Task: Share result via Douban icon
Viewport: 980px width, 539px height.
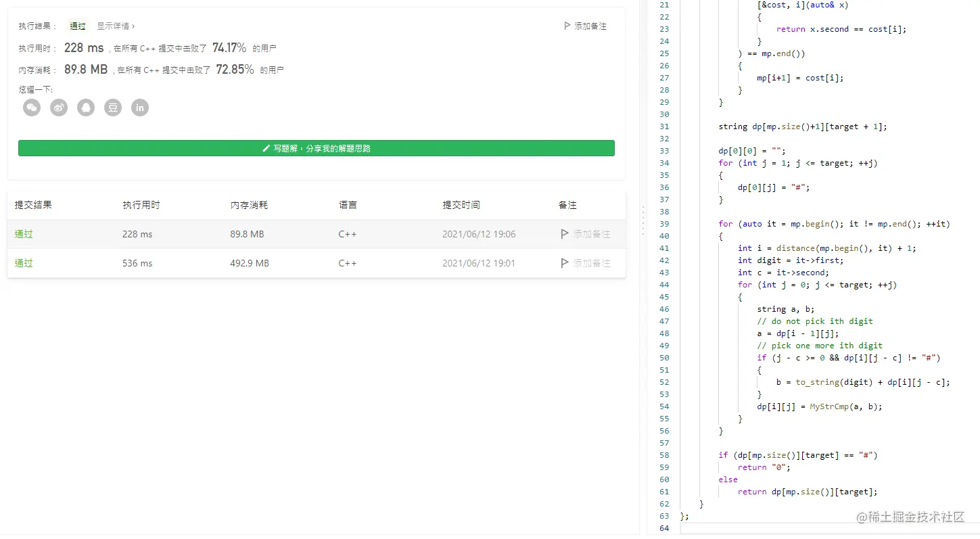Action: 113,108
